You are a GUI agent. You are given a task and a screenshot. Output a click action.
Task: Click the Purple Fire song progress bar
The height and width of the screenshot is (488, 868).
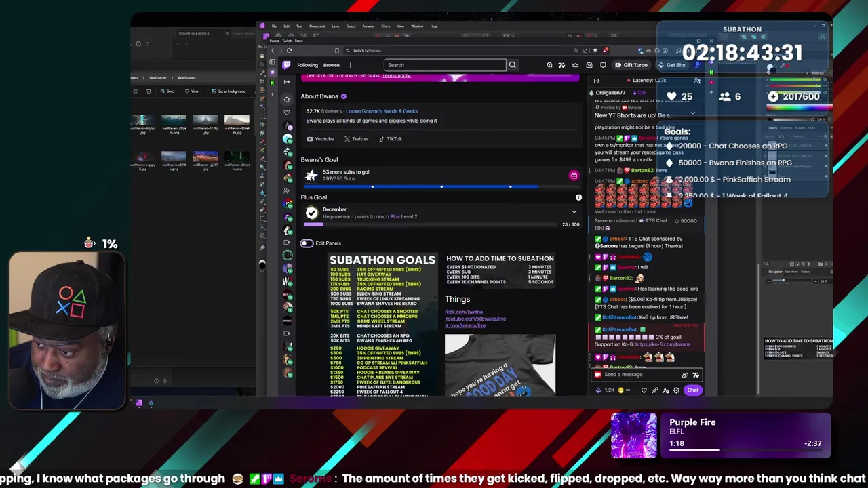click(x=745, y=449)
